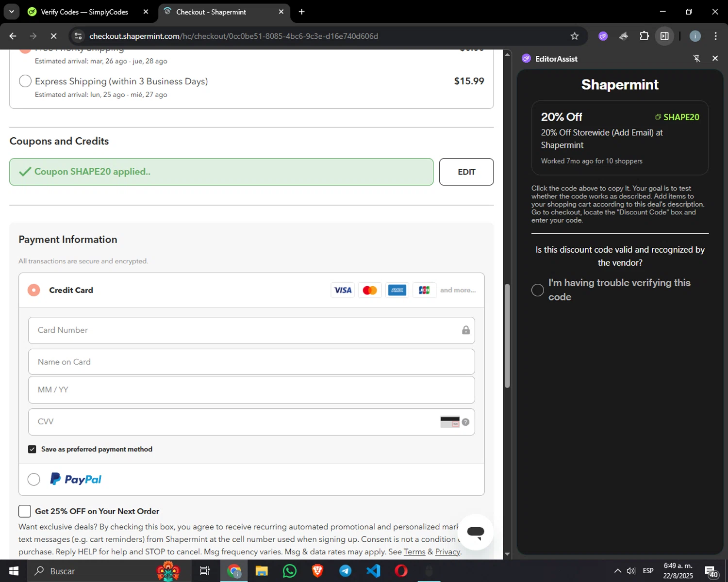Image resolution: width=728 pixels, height=582 pixels.
Task: Open Windows Start menu
Action: click(14, 571)
